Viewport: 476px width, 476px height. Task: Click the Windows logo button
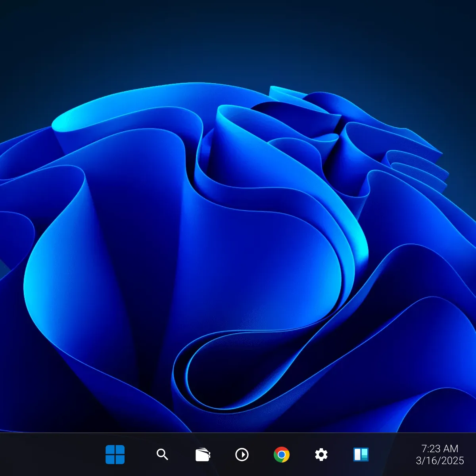coord(115,455)
